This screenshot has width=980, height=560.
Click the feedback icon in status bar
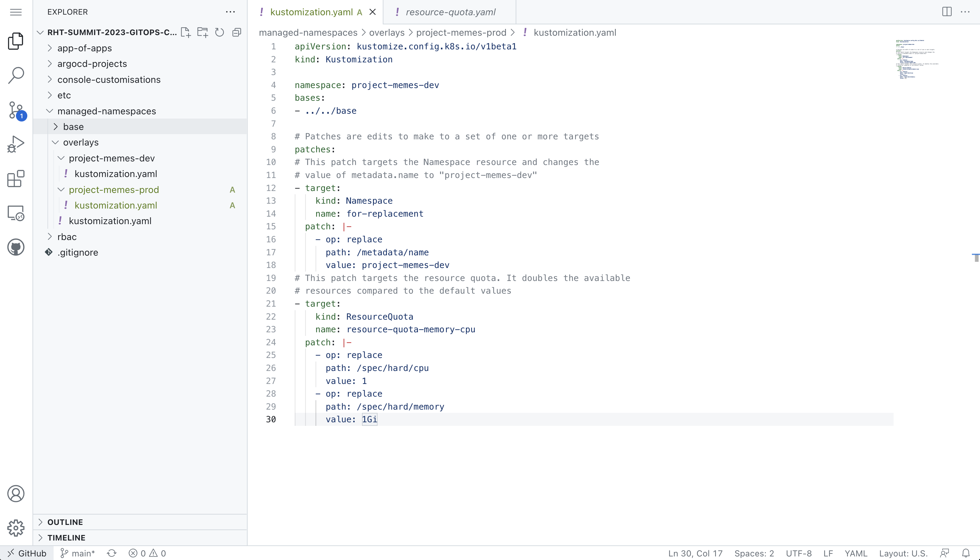tap(945, 553)
